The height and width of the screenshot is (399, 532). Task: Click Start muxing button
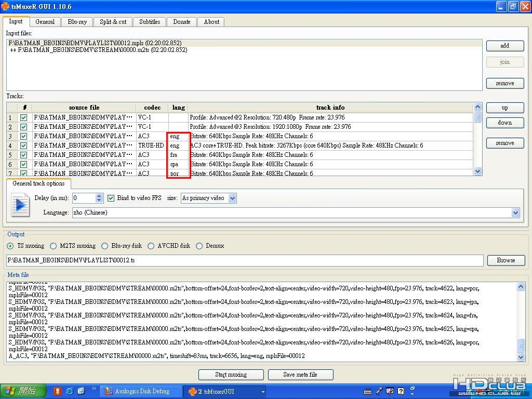pyautogui.click(x=231, y=375)
